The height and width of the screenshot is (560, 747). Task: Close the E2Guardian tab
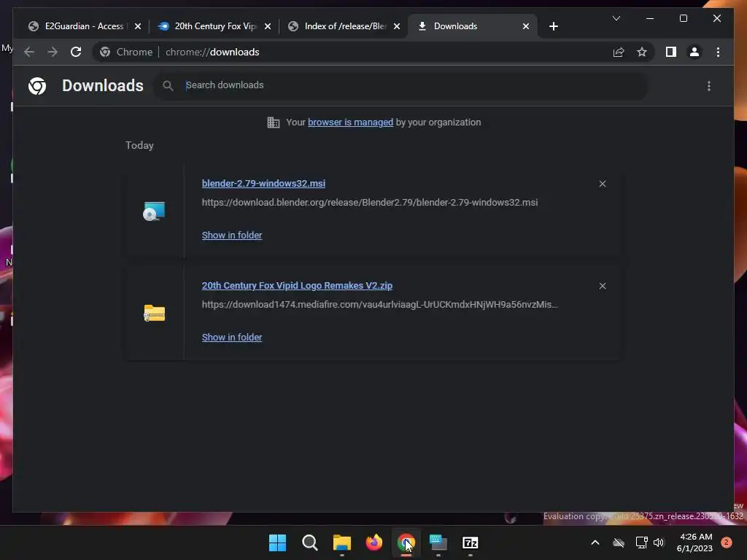coord(138,26)
